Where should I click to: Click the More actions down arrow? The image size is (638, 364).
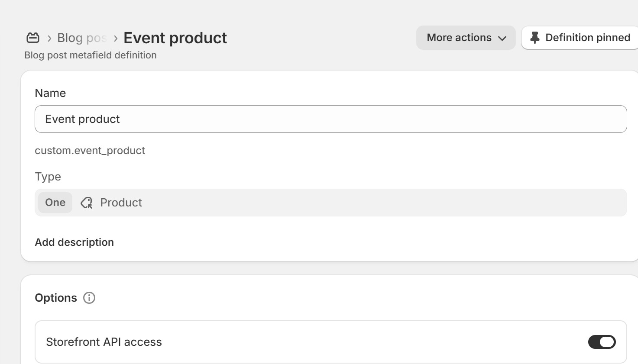[502, 38]
